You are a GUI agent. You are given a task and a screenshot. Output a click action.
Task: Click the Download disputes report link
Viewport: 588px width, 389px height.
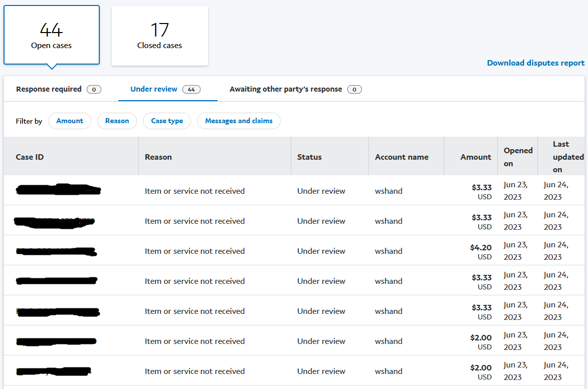click(x=535, y=63)
